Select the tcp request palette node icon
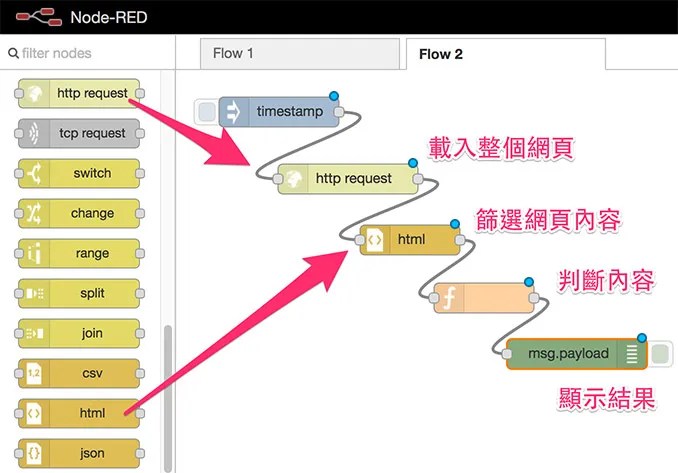 click(34, 134)
